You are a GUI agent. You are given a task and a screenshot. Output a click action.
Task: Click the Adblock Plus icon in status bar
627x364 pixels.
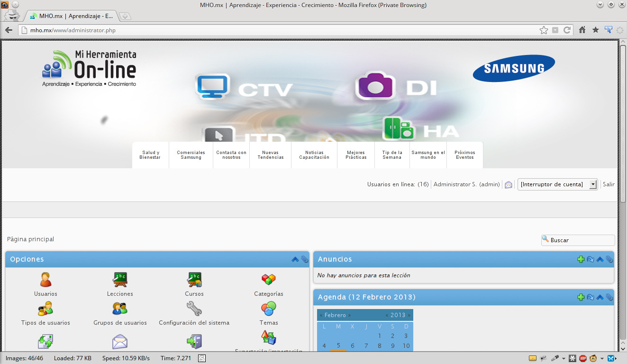pyautogui.click(x=583, y=358)
